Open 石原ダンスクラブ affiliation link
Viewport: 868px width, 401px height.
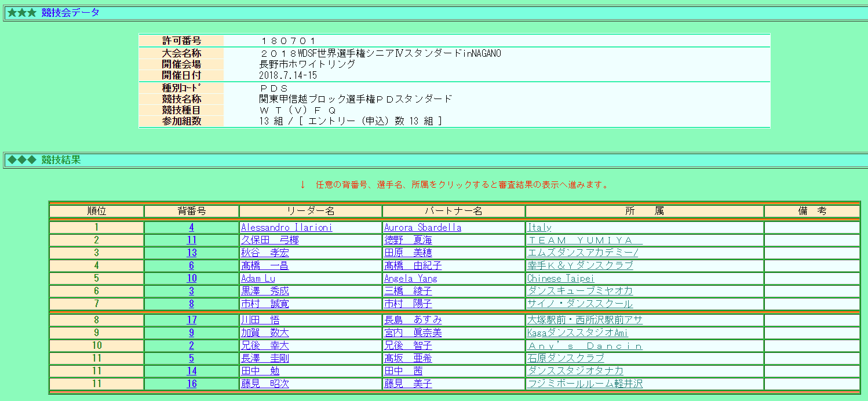[565, 358]
